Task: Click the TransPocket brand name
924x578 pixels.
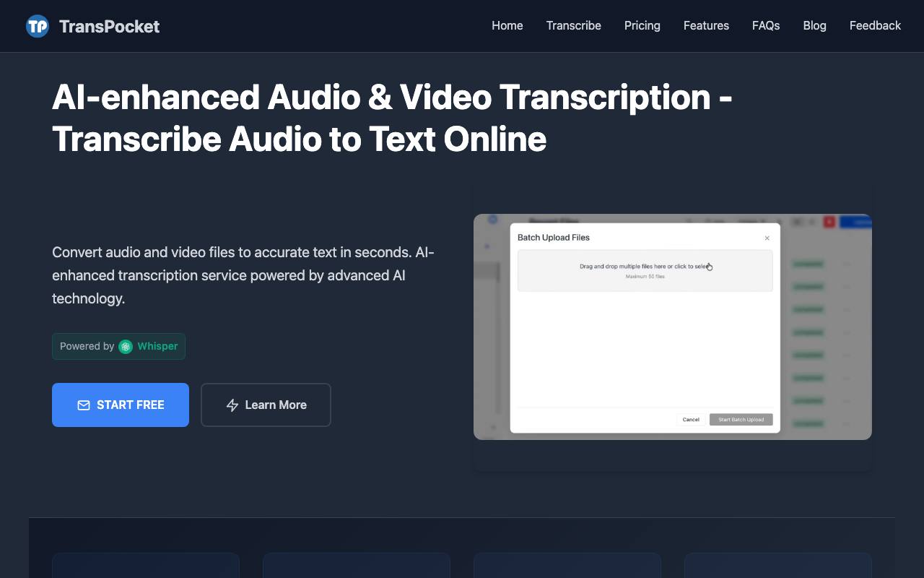Action: 109,26
